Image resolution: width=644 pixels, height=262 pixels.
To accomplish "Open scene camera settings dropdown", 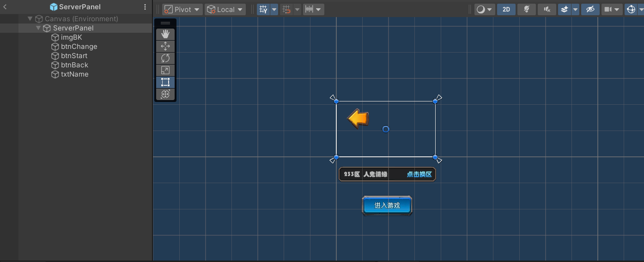I will [x=612, y=9].
